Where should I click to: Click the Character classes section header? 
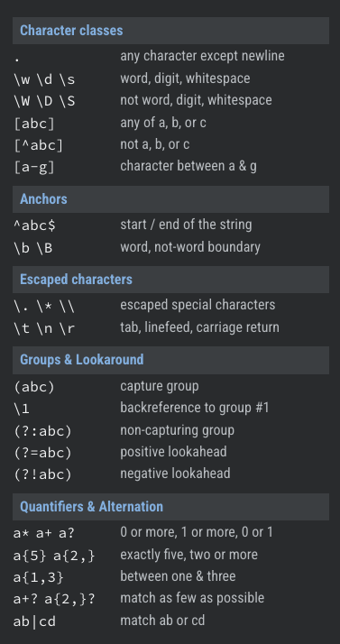pyautogui.click(x=170, y=31)
